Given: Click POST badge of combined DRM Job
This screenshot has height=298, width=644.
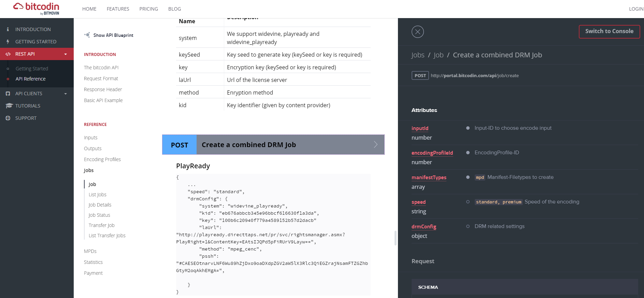Looking at the screenshot, I should [x=180, y=145].
